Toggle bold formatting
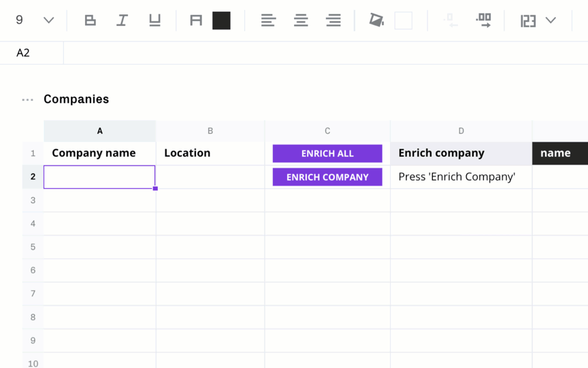The width and height of the screenshot is (588, 368). click(x=90, y=20)
